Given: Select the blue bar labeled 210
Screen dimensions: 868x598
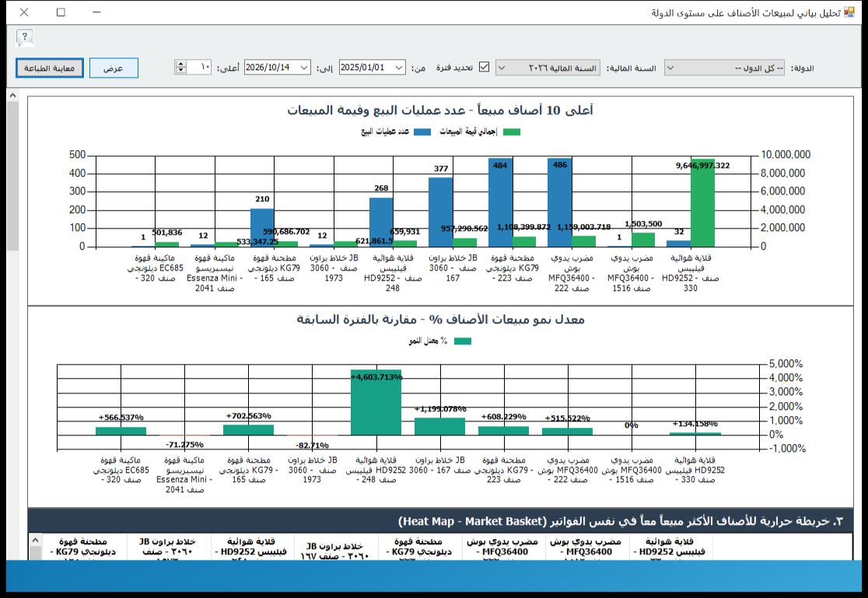Looking at the screenshot, I should pyautogui.click(x=262, y=228).
